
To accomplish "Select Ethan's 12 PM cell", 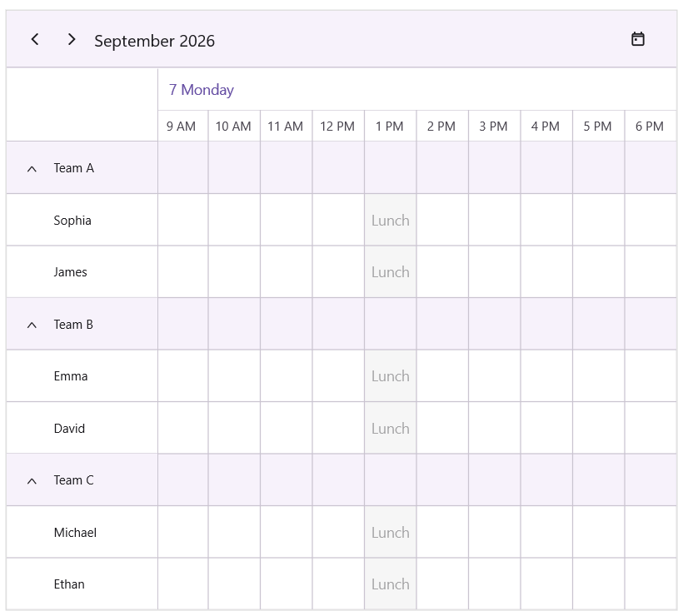I will pyautogui.click(x=338, y=584).
